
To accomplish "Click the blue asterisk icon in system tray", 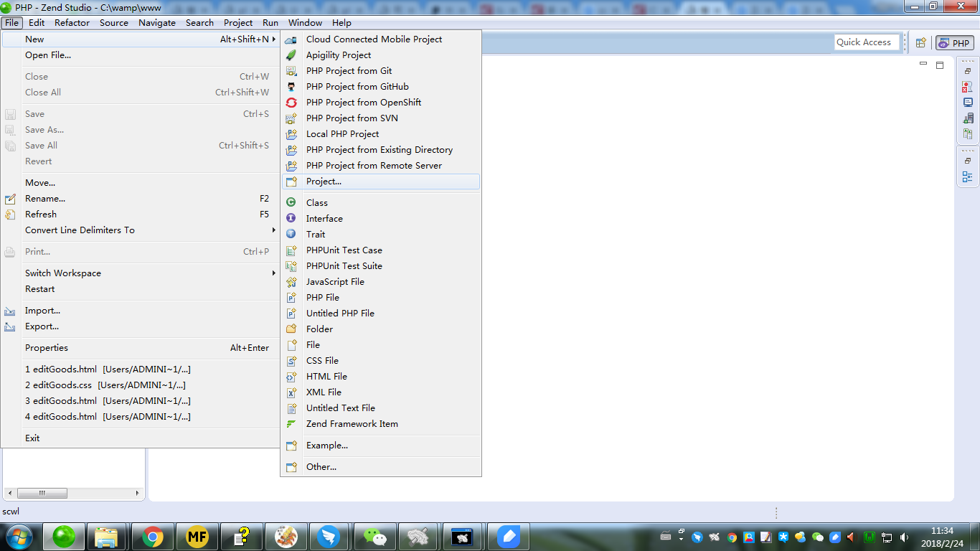I will pyautogui.click(x=783, y=537).
